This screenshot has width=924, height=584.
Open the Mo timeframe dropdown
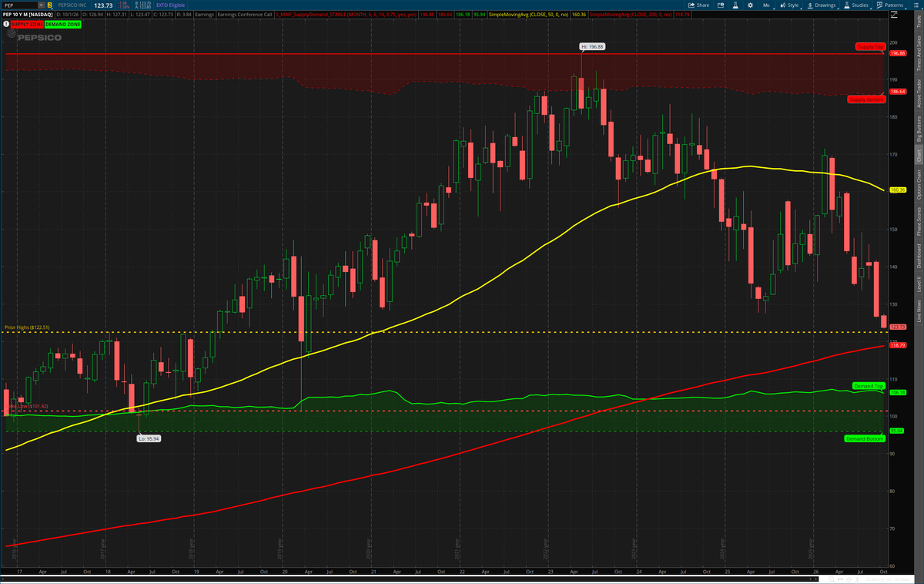pos(766,5)
